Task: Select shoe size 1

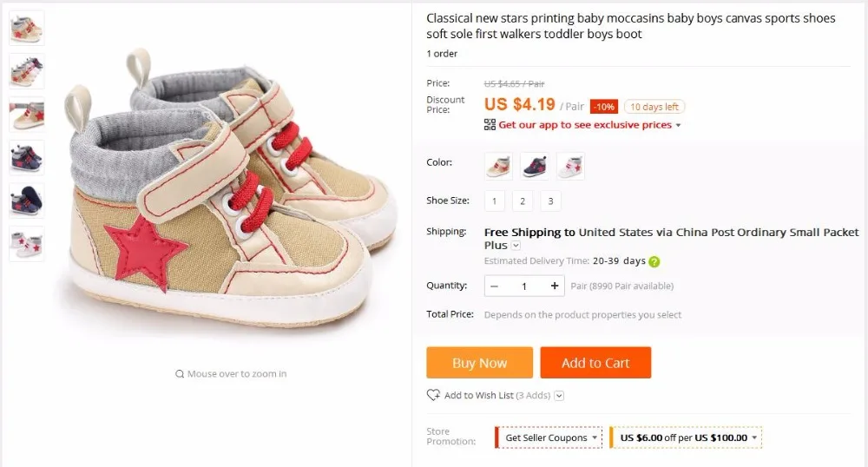Action: (x=495, y=201)
